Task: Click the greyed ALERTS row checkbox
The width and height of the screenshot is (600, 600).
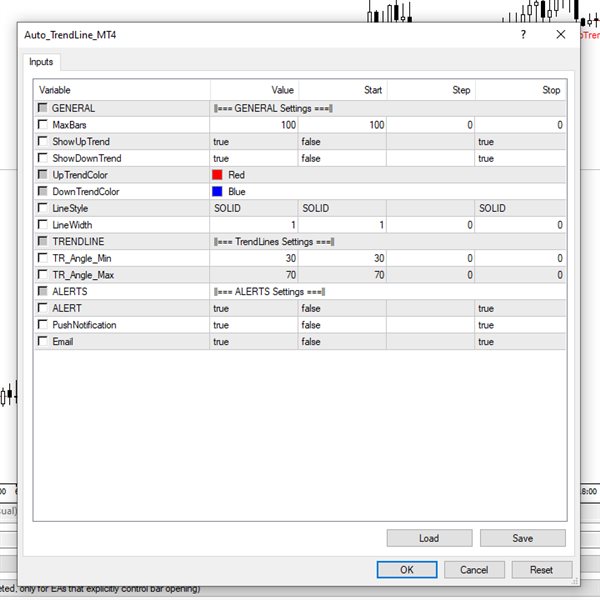Action: (42, 291)
